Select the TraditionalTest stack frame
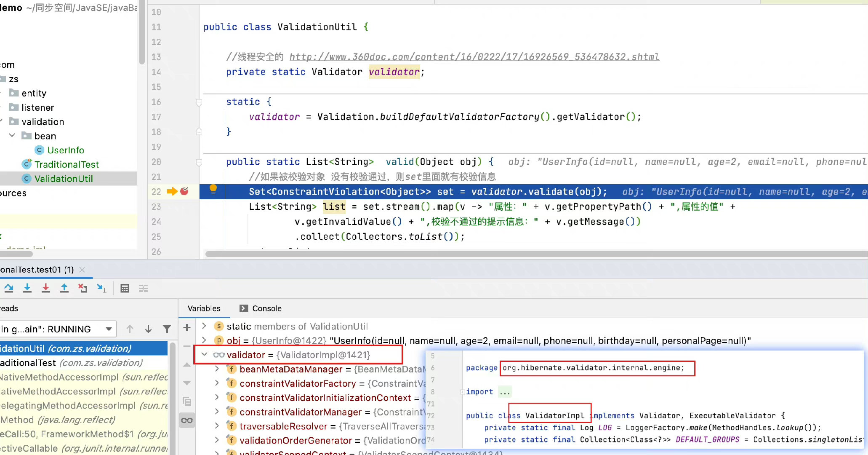 click(84, 363)
